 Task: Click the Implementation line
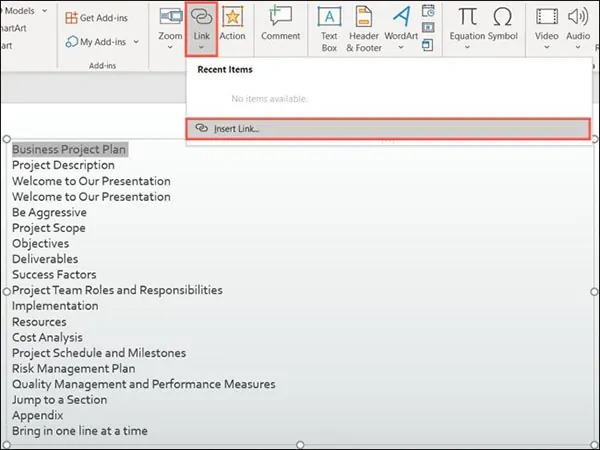tap(55, 306)
